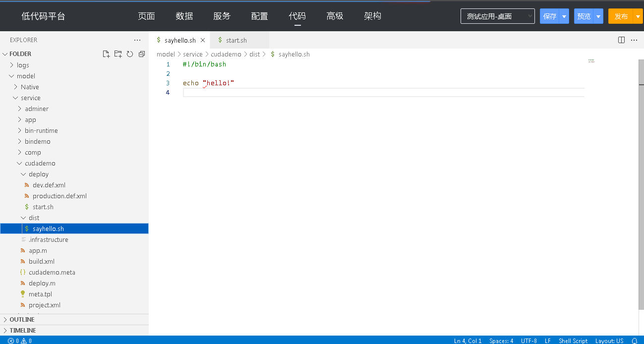
Task: Click Layout: US in status bar
Action: click(x=609, y=341)
